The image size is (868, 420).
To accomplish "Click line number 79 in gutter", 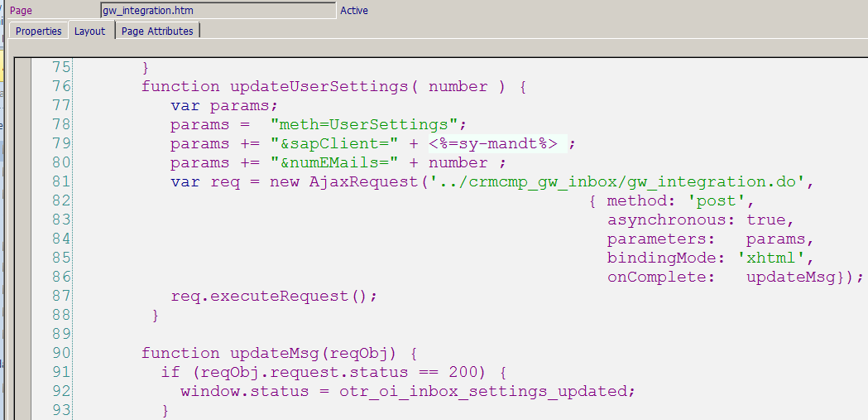I will click(x=61, y=144).
